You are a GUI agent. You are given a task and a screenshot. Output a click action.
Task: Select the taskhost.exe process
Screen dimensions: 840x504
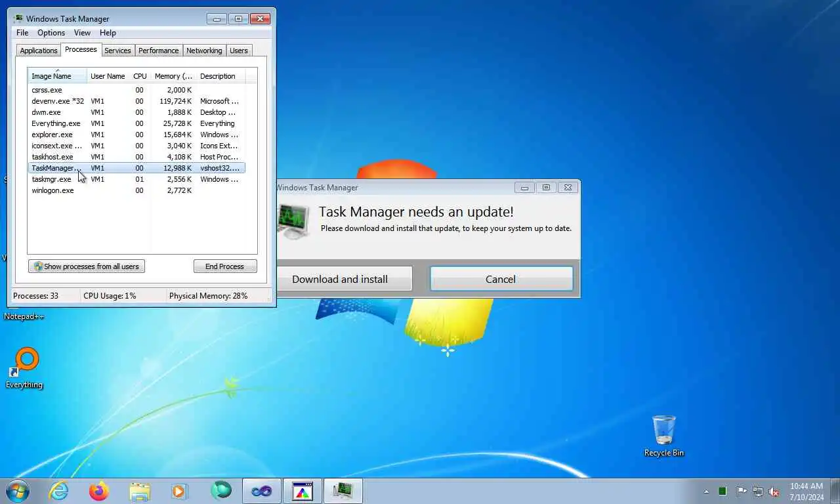pyautogui.click(x=136, y=157)
